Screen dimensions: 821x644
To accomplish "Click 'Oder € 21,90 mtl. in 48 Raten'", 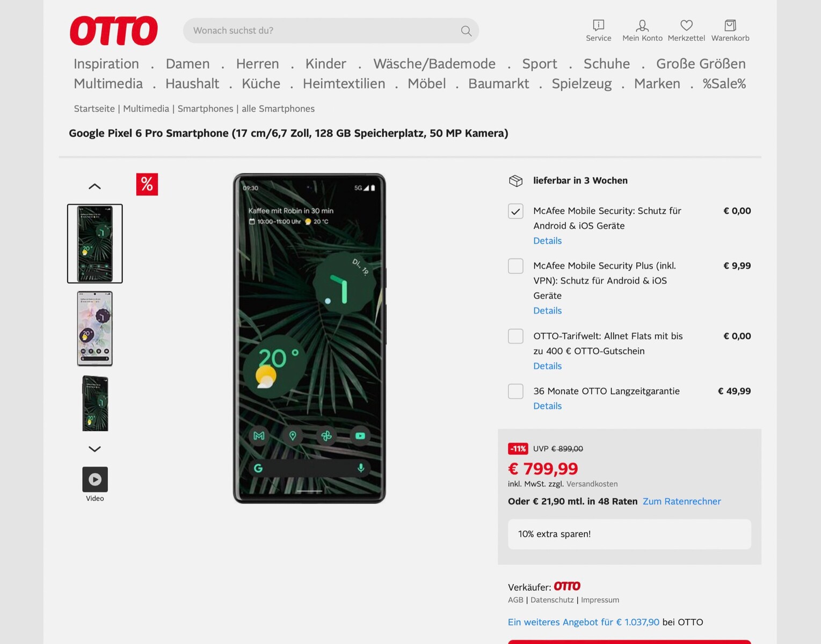I will pyautogui.click(x=573, y=501).
